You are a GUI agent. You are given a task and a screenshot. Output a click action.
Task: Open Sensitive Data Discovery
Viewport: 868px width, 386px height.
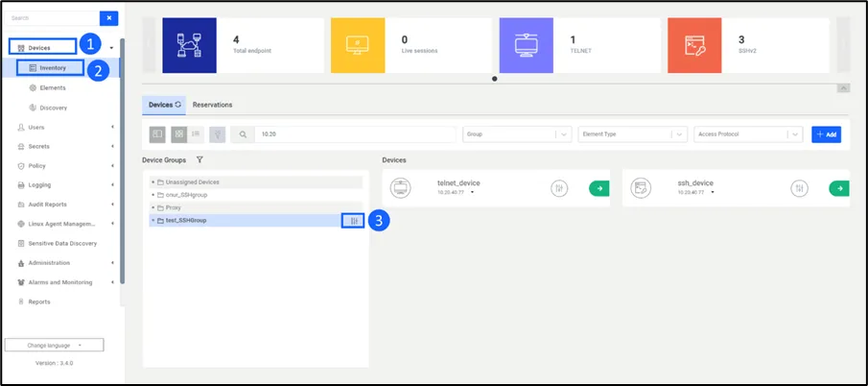tap(57, 244)
